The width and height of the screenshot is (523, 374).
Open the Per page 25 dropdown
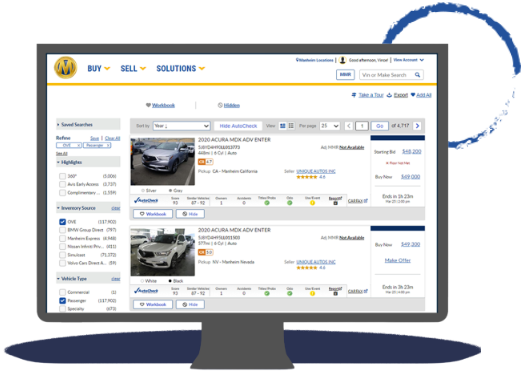[x=330, y=126]
